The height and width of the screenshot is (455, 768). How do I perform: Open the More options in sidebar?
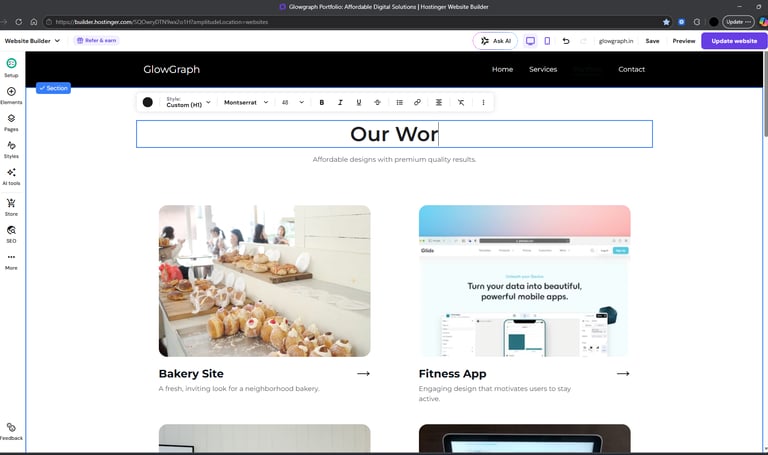click(11, 262)
